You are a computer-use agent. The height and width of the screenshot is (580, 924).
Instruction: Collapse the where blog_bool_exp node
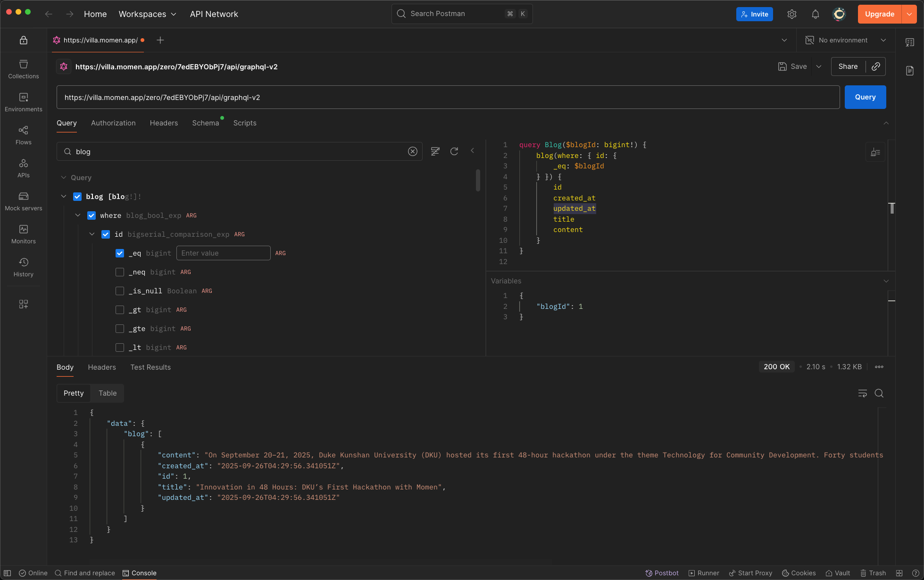78,215
